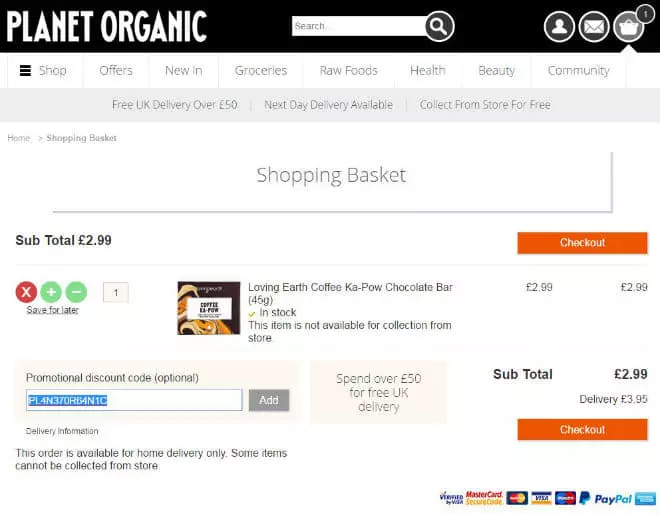This screenshot has width=660, height=514.
Task: Click the Save for later link
Action: (x=53, y=310)
